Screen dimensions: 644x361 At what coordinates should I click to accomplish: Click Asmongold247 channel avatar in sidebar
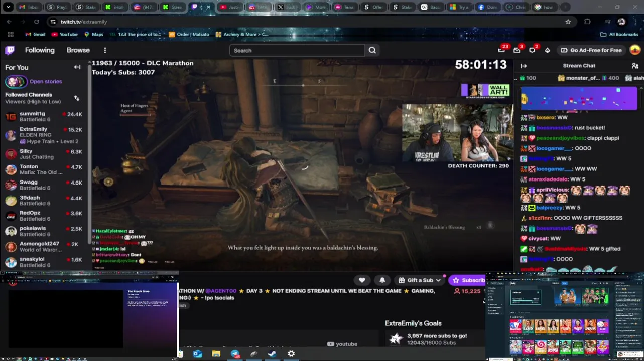(11, 247)
